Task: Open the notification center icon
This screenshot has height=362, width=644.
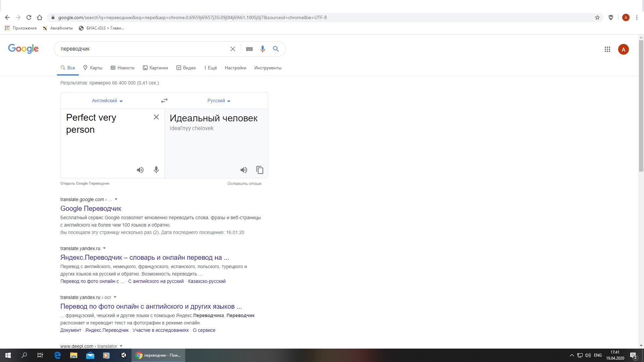Action: pos(633,355)
